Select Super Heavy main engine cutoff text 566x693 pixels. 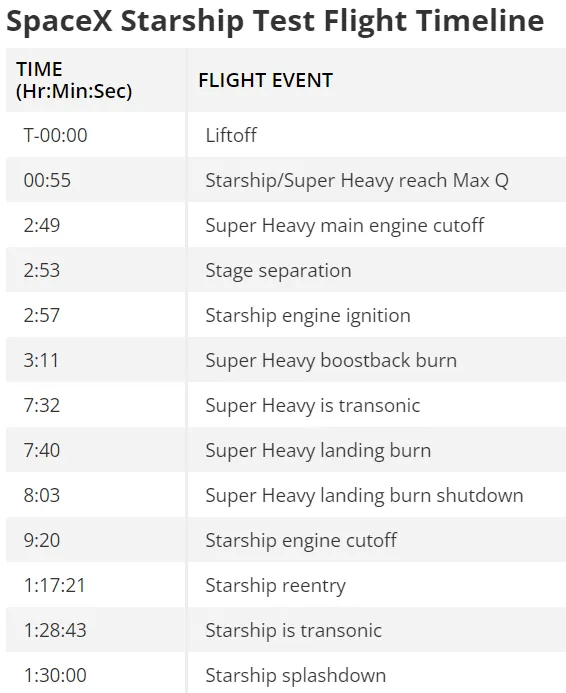point(345,225)
